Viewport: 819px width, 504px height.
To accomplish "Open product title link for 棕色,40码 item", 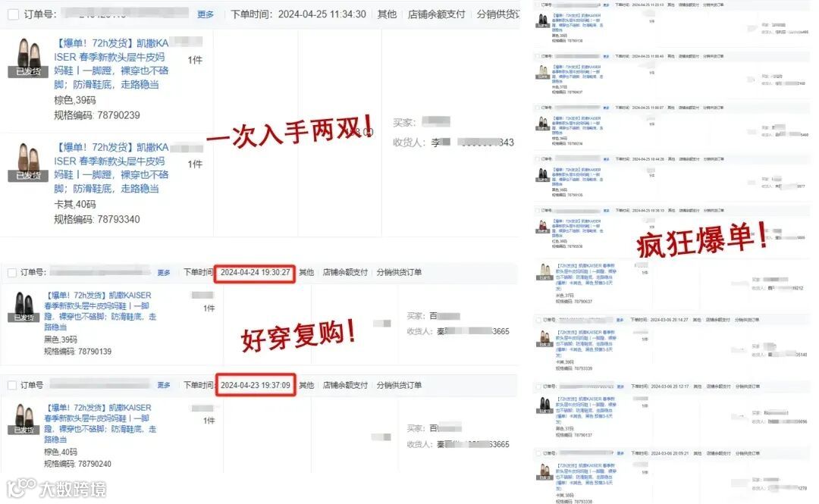I will coord(100,424).
